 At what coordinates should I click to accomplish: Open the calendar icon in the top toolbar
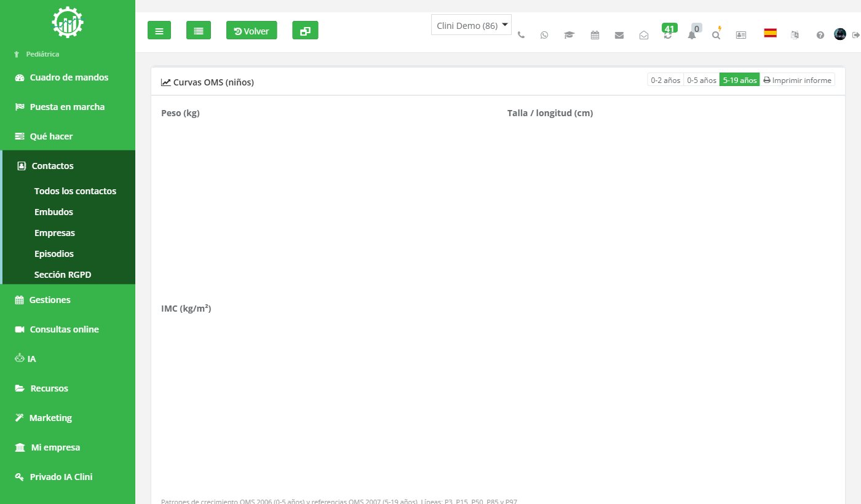click(595, 35)
